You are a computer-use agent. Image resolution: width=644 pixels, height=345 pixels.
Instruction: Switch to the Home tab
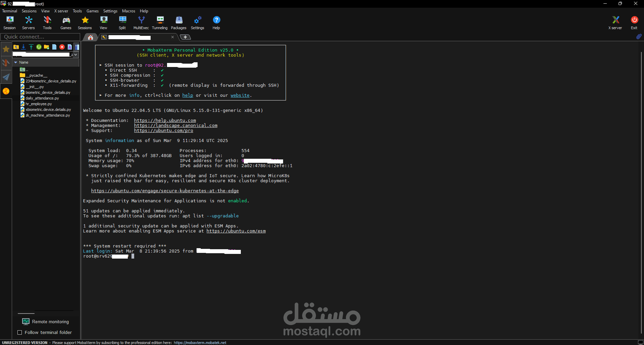pos(91,37)
